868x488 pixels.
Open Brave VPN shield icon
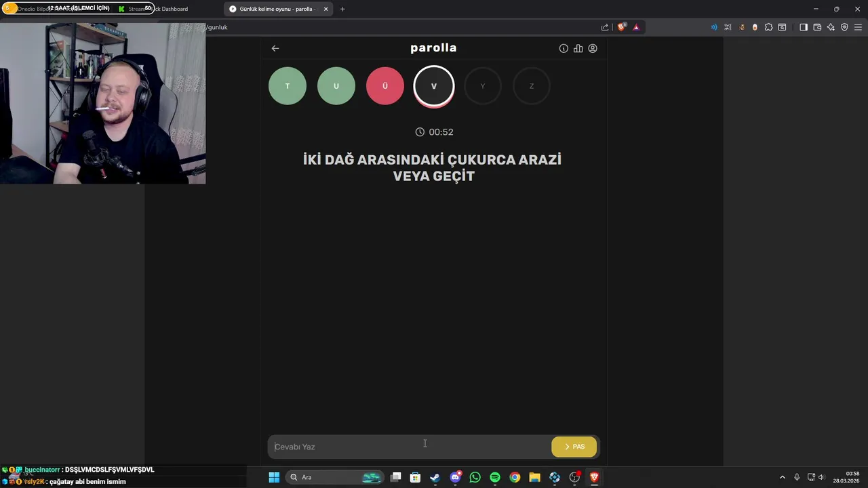click(844, 27)
